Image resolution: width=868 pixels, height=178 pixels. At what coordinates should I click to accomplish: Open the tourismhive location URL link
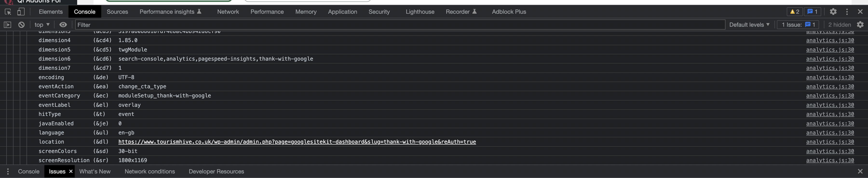(297, 142)
